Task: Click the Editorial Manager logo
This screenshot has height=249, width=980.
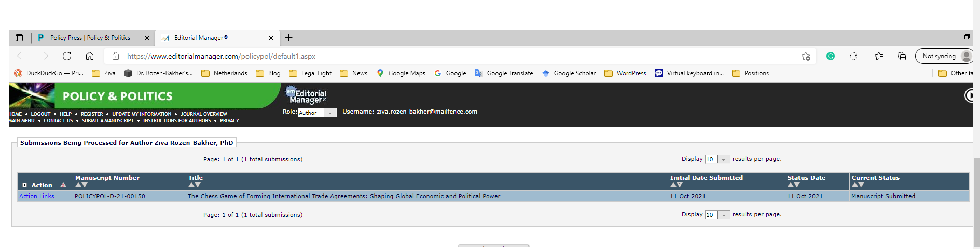Action: 306,95
